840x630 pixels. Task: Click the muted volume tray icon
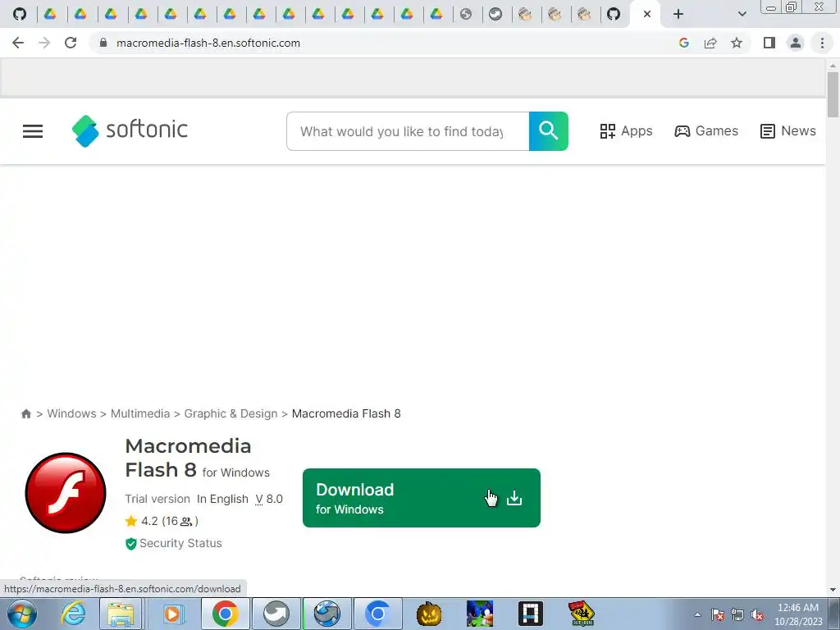(757, 614)
